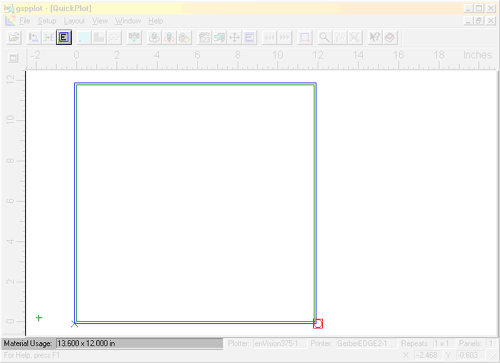Click the Plotter enVision375-1 field
Image resolution: width=500 pixels, height=363 pixels.
[x=280, y=343]
